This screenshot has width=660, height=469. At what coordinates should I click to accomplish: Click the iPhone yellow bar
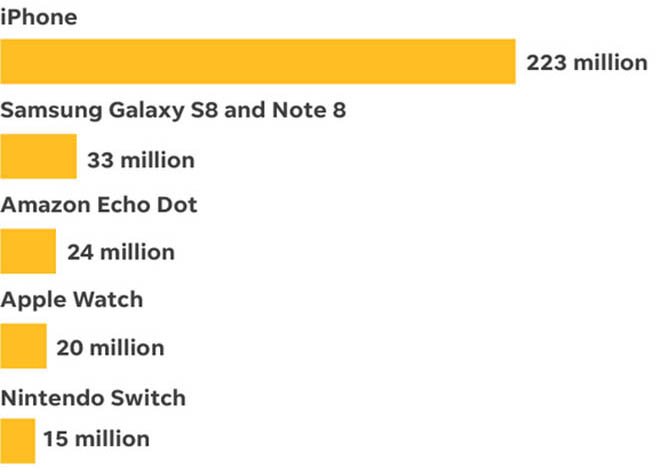(x=258, y=61)
